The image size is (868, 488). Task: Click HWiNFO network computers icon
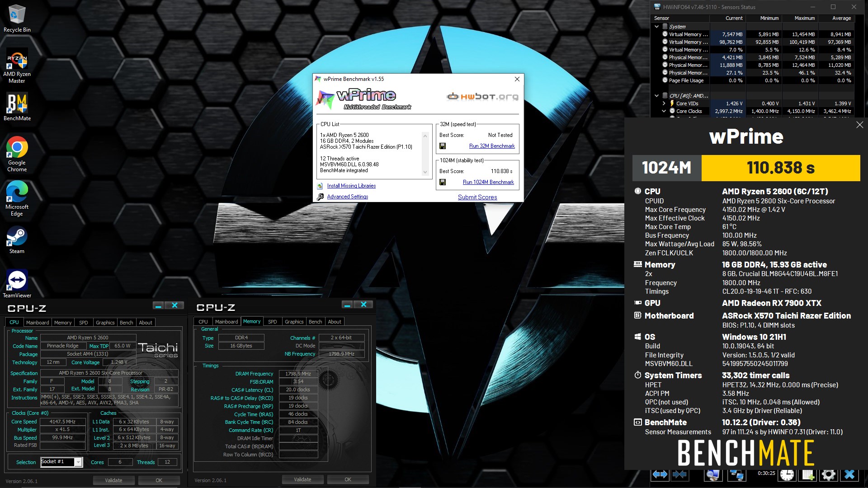(737, 474)
